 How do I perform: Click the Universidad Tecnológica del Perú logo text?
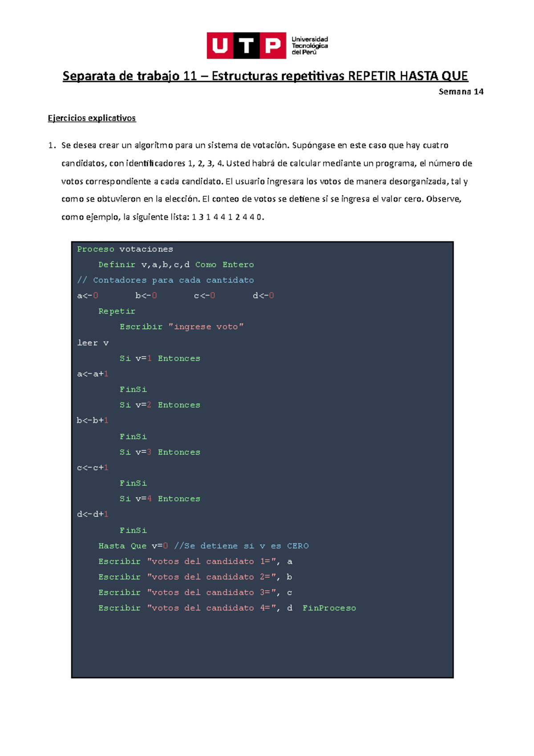310,45
